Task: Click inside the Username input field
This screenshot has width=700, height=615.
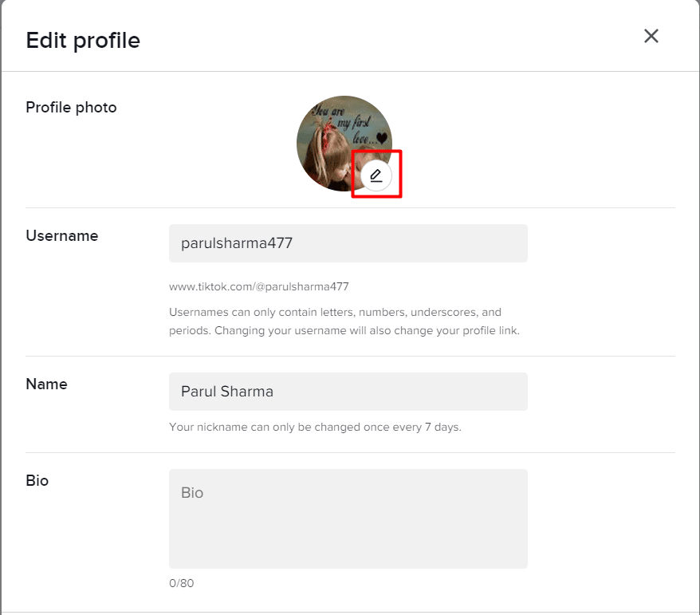Action: point(348,243)
